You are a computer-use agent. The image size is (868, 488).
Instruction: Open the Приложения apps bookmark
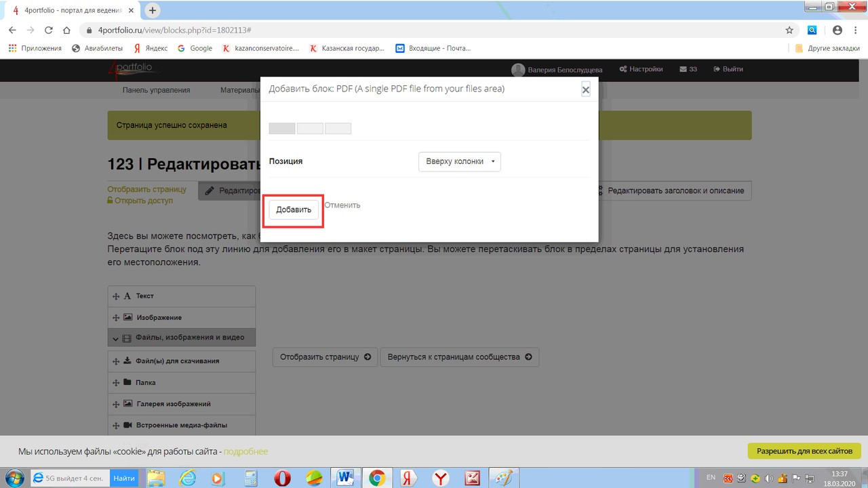coord(35,48)
